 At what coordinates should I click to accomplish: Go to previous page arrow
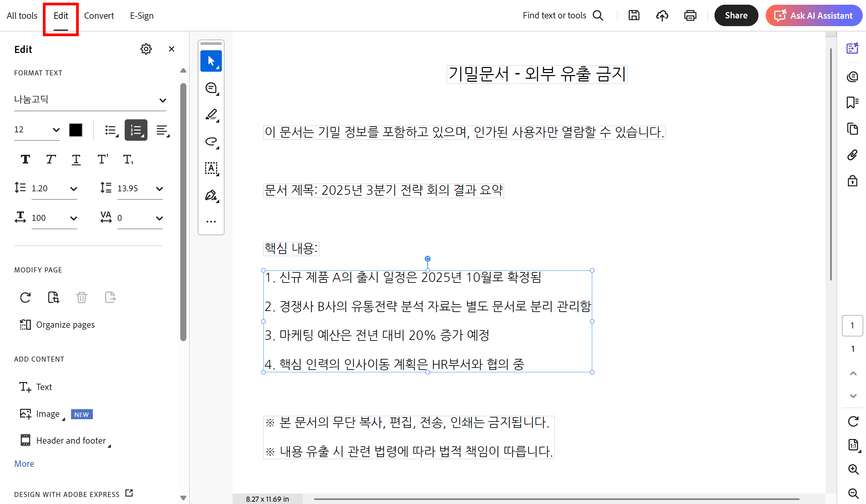853,373
